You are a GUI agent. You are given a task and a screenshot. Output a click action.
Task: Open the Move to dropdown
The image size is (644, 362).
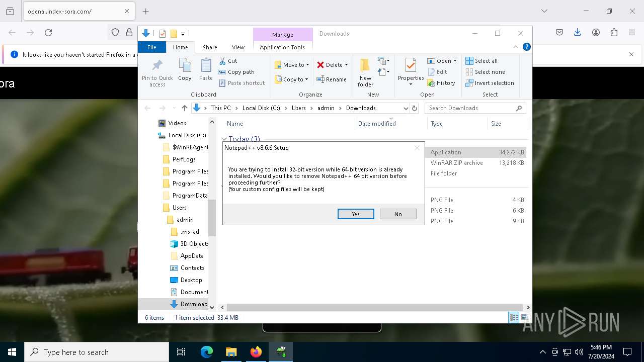click(292, 65)
